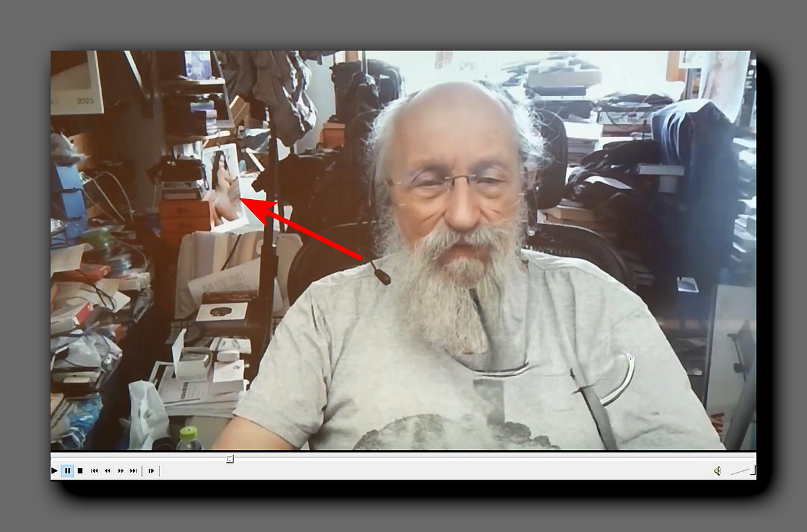Image resolution: width=807 pixels, height=532 pixels.
Task: Adjust the volume slider
Action: [x=743, y=471]
